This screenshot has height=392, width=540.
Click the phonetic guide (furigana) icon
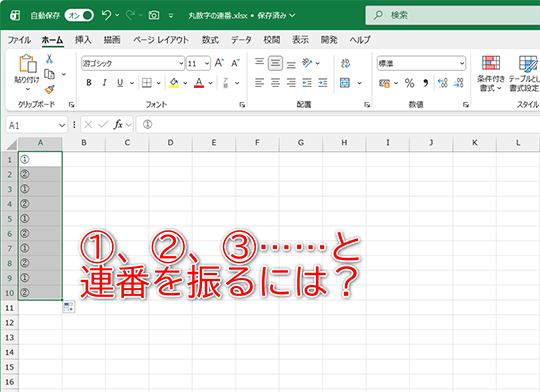[x=226, y=83]
